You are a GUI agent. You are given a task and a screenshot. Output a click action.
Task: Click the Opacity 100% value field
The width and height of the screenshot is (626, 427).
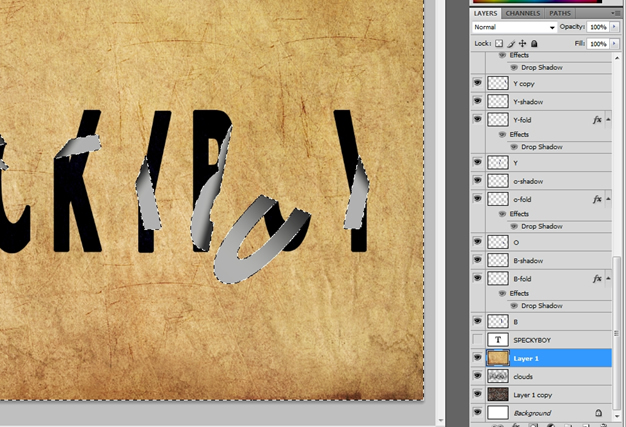coord(598,27)
